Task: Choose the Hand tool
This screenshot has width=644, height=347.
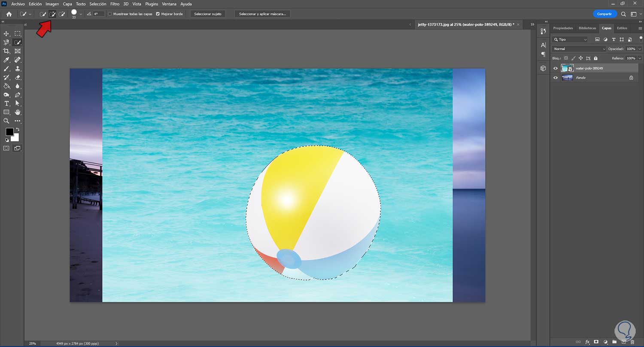Action: pyautogui.click(x=18, y=112)
